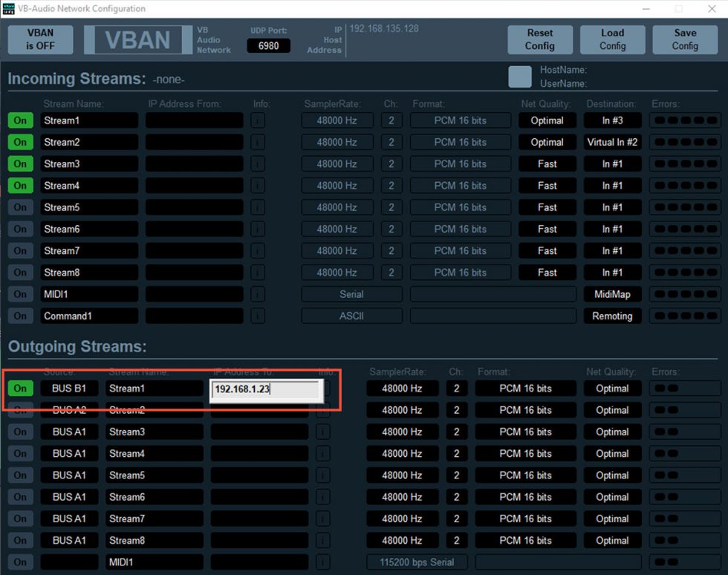This screenshot has width=728, height=575.
Task: Open info for the Command1 stream
Action: click(256, 316)
